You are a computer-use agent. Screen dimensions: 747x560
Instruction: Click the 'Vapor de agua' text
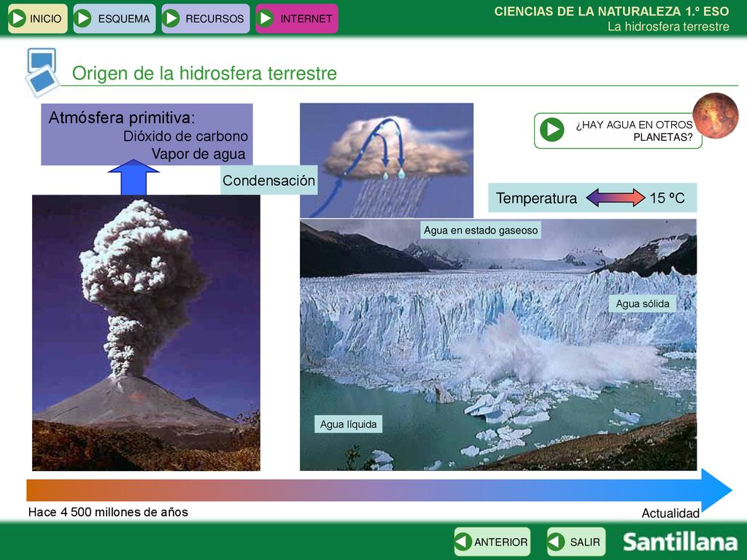[x=198, y=154]
